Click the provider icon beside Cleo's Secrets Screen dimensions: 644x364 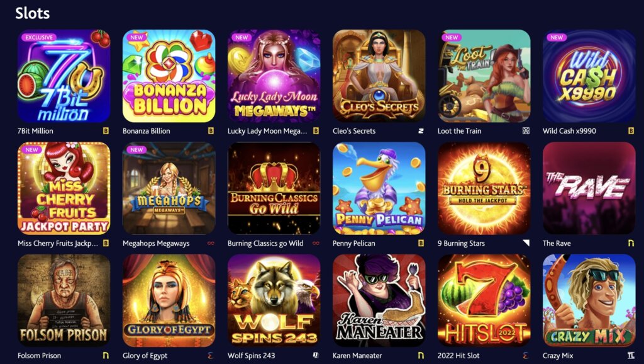point(421,131)
